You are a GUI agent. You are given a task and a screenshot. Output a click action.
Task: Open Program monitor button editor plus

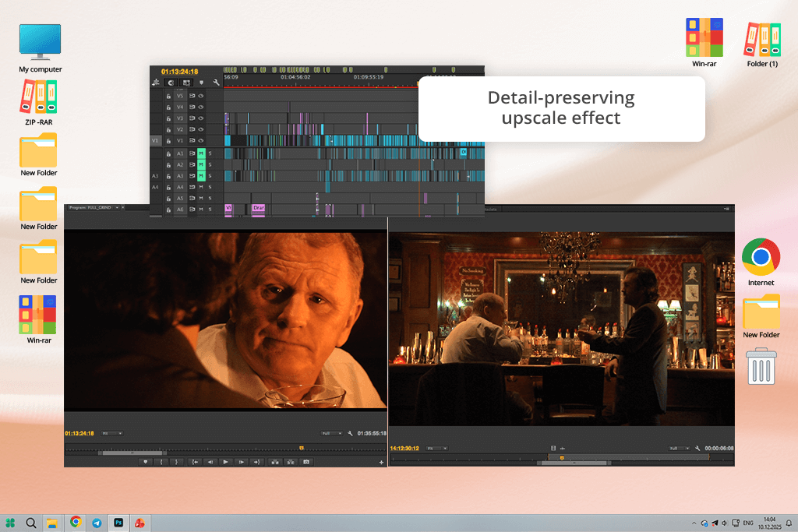[381, 463]
